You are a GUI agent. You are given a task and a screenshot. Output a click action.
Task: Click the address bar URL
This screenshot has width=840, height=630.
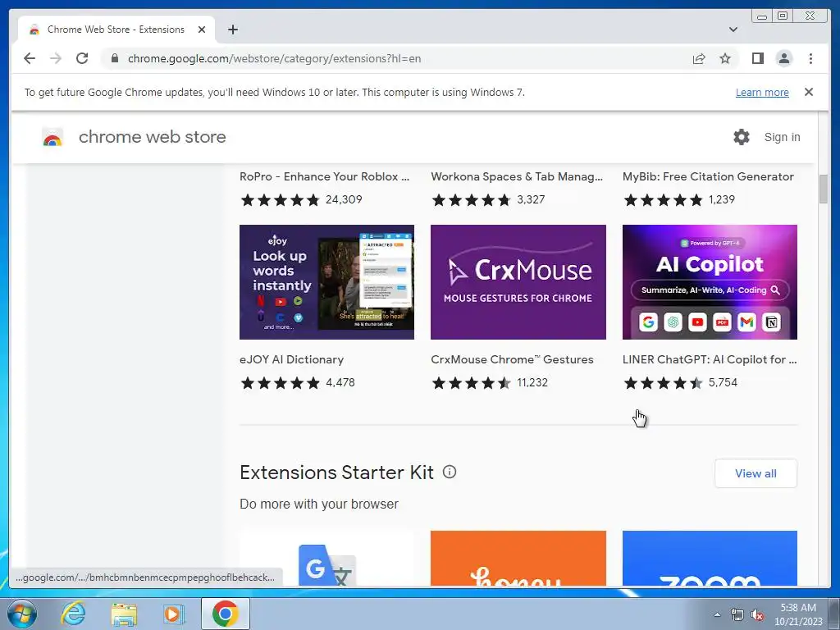pyautogui.click(x=274, y=58)
